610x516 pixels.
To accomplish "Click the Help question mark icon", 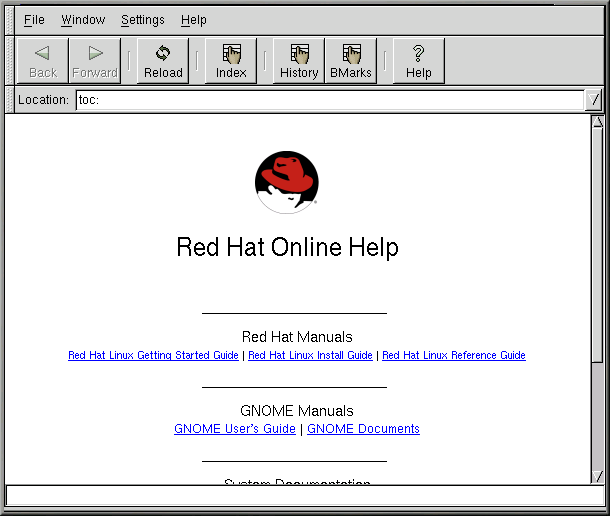I will click(x=419, y=61).
